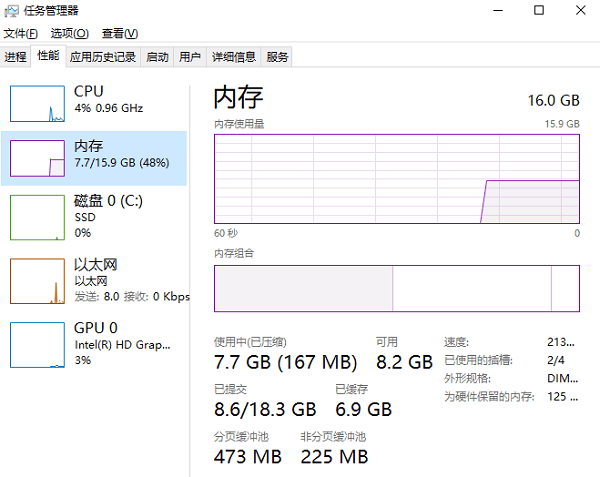
Task: Open the 查看(V) menu
Action: click(120, 34)
